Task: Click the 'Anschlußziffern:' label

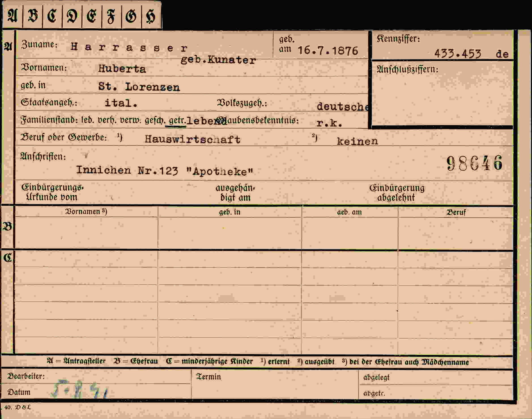Action: tap(408, 70)
